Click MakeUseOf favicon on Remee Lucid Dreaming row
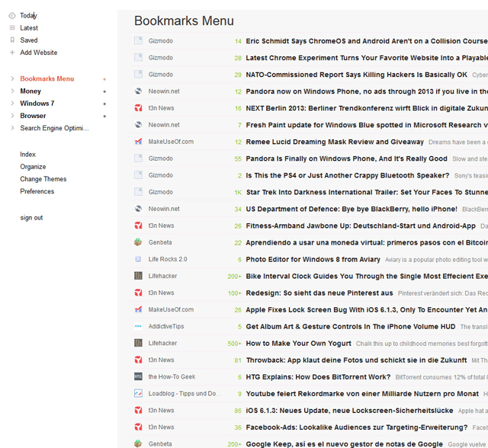488x448 pixels. click(138, 142)
